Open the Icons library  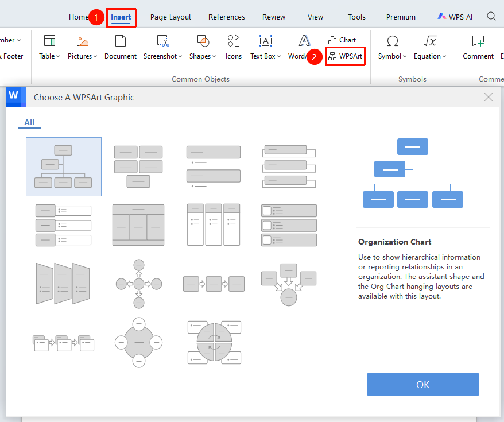pyautogui.click(x=234, y=48)
